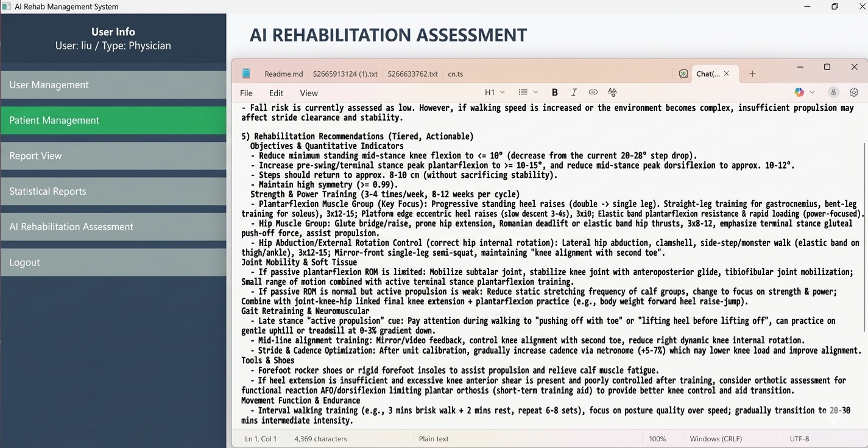Click the clear formatting icon
868x448 pixels.
[612, 93]
